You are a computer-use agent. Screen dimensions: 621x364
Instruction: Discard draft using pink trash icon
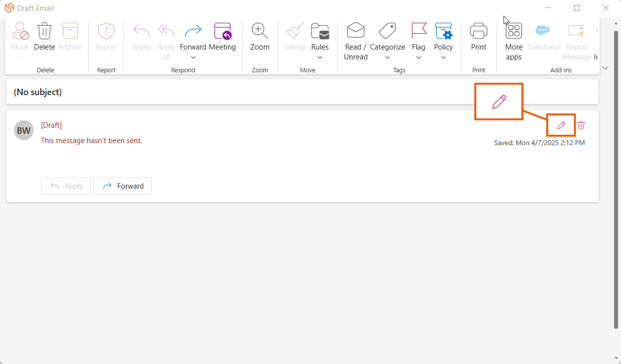[581, 125]
